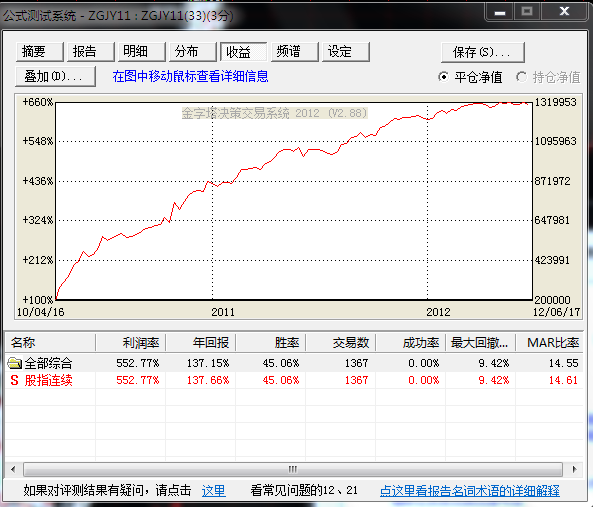Image resolution: width=593 pixels, height=507 pixels.
Task: Click the MAR比率 column header
Action: tap(549, 343)
